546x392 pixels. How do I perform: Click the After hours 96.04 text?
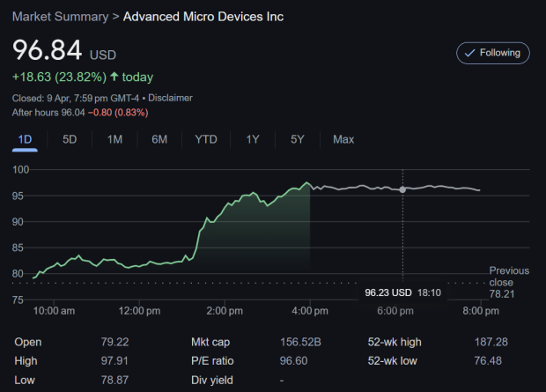48,113
